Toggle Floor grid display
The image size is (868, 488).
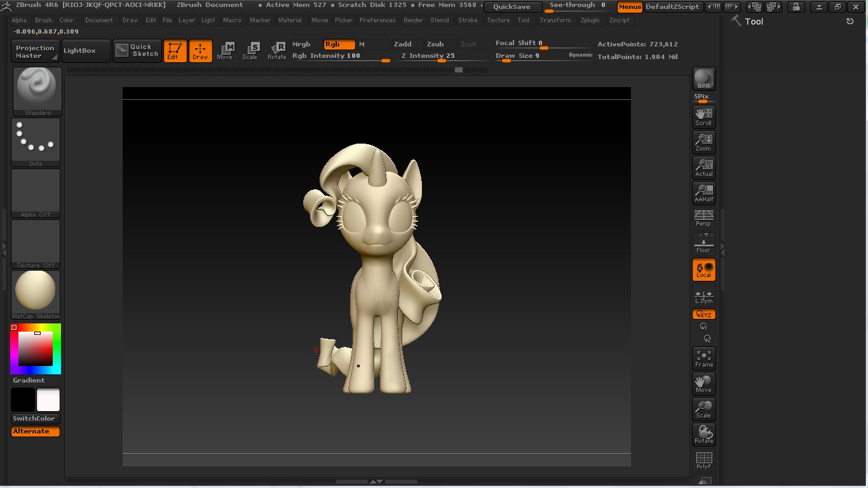coord(703,243)
